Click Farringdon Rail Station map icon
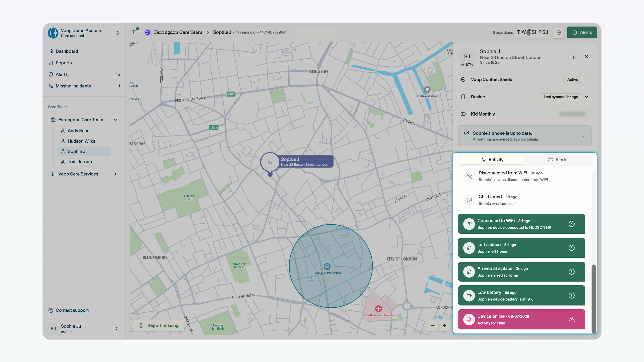Image resolution: width=644 pixels, height=362 pixels. 327,266
